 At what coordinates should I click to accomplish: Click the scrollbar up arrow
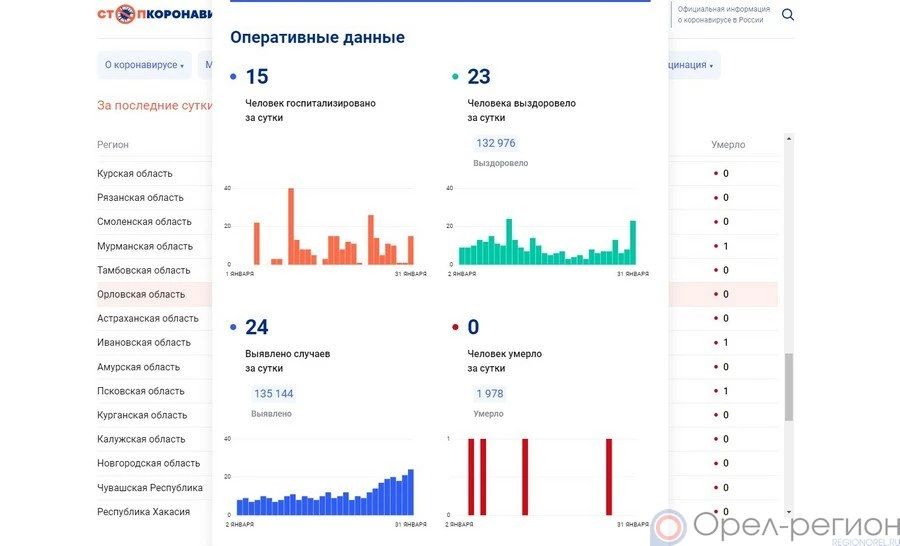click(x=788, y=139)
